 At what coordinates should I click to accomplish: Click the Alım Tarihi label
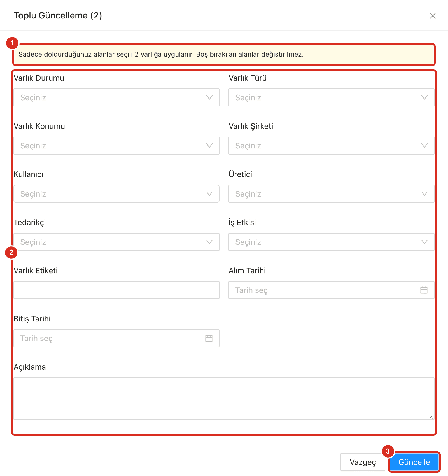(247, 270)
